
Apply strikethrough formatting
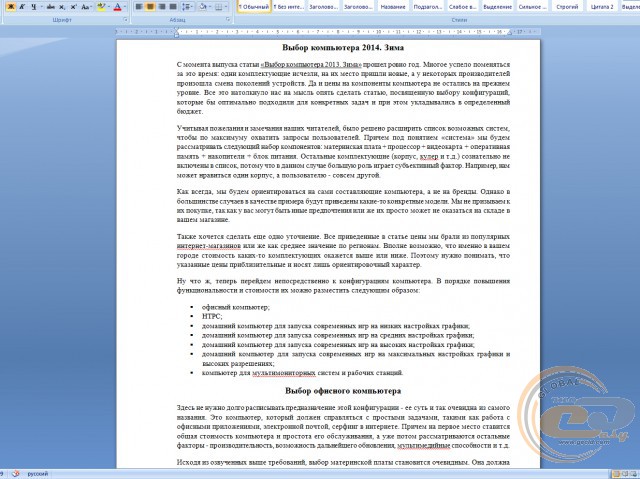tap(51, 7)
